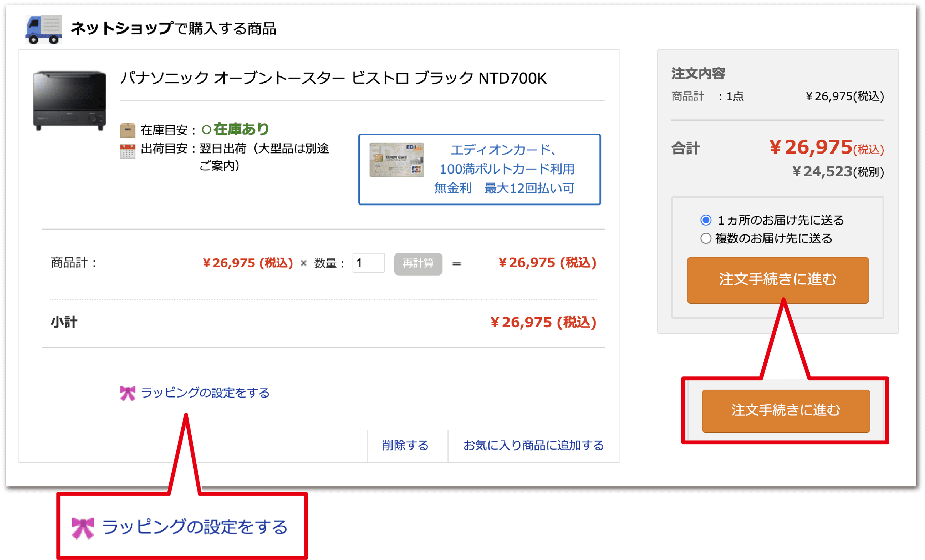Open the ラッピングの設定をする link in cart
925x560 pixels.
[x=205, y=393]
